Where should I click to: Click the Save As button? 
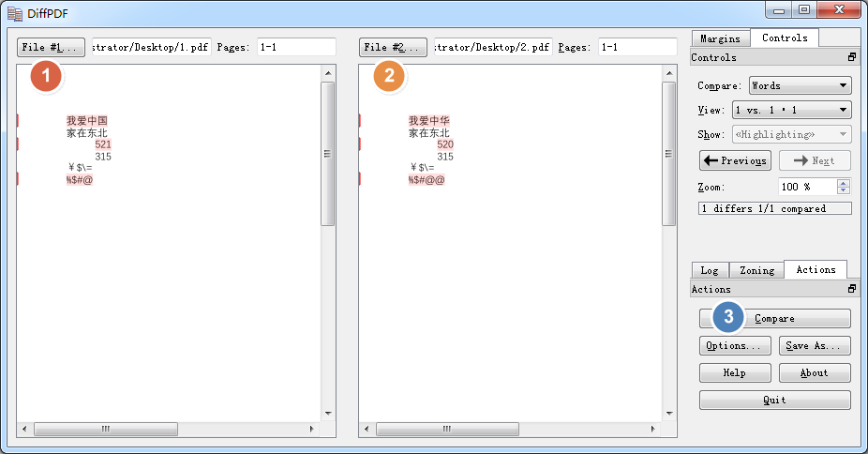pos(815,345)
